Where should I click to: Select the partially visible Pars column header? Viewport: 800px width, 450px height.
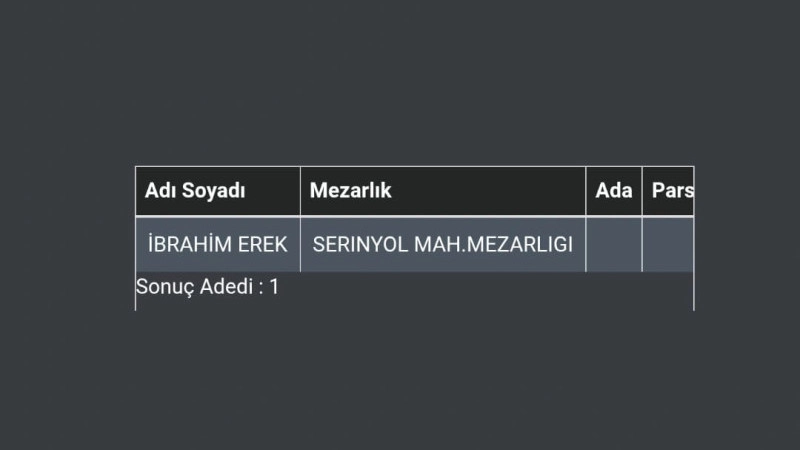pos(668,191)
